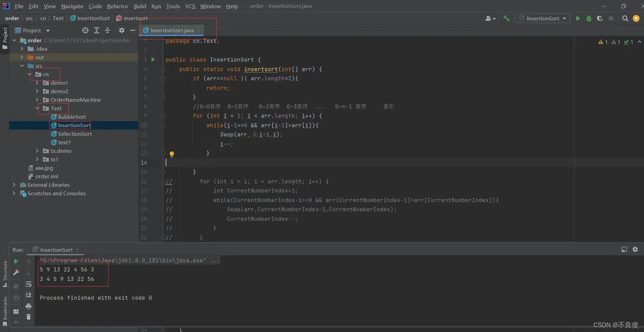The image size is (644, 332).
Task: Run with Coverage from the toolbar icon
Action: (600, 18)
